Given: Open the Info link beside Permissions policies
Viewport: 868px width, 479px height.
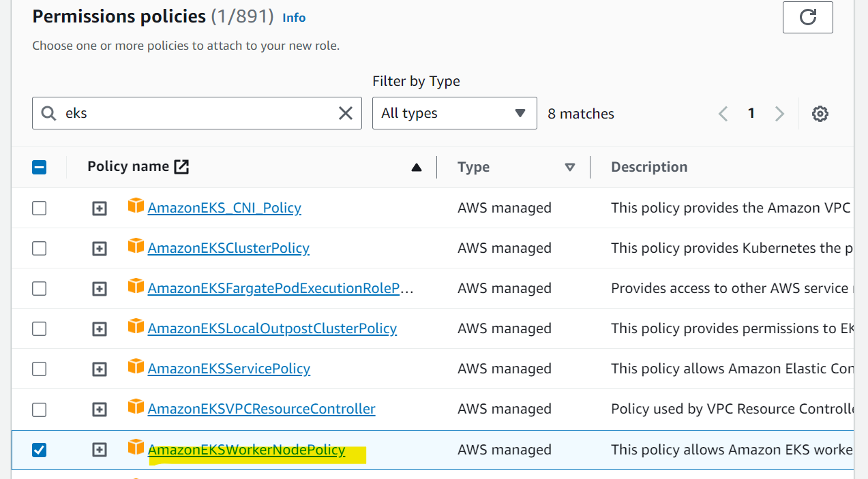Looking at the screenshot, I should pyautogui.click(x=294, y=18).
